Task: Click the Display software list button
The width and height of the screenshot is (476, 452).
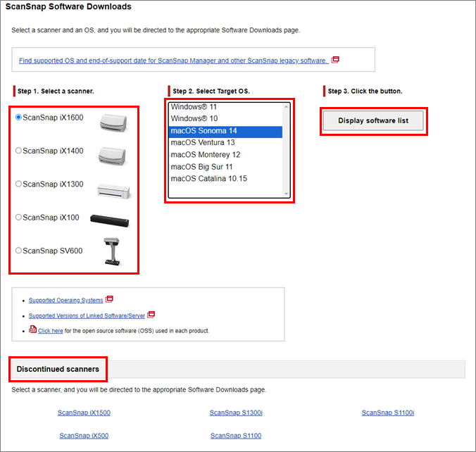Action: click(x=373, y=120)
